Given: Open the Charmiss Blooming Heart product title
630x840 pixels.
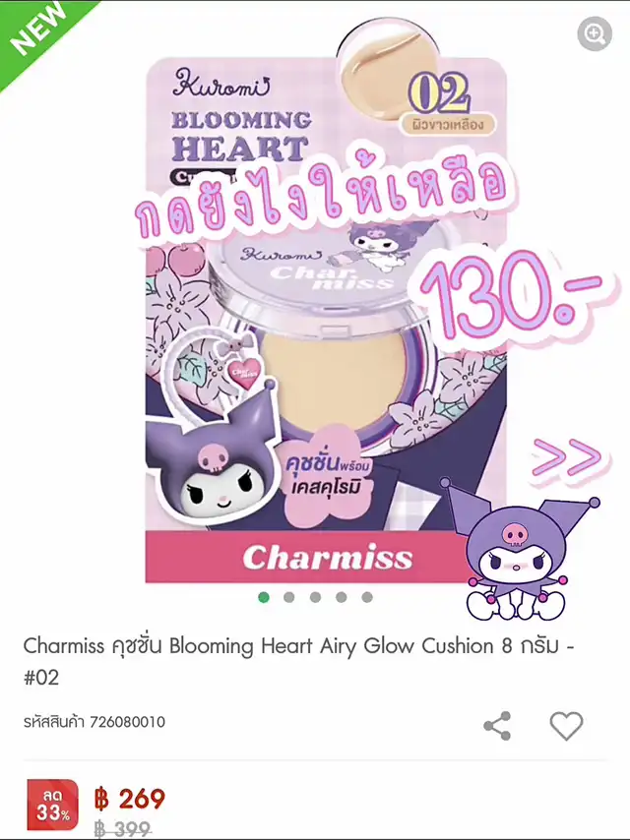Looking at the screenshot, I should tap(298, 662).
